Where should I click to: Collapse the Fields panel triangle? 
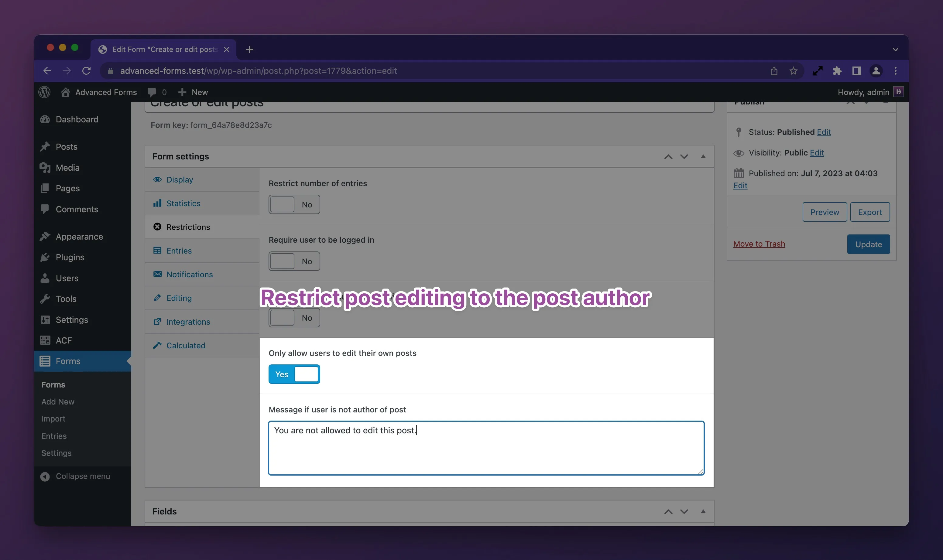pos(703,511)
